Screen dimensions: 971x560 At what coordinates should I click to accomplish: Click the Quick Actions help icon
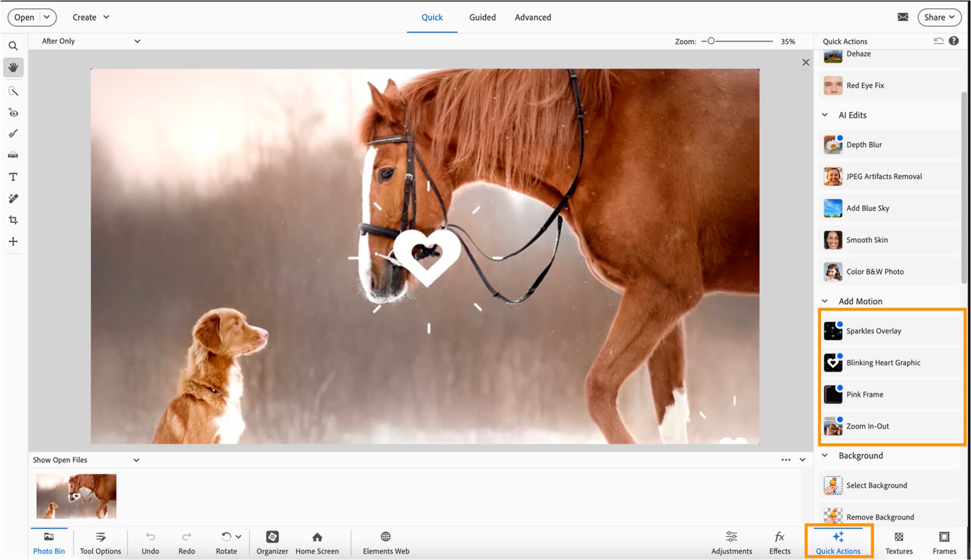click(953, 41)
